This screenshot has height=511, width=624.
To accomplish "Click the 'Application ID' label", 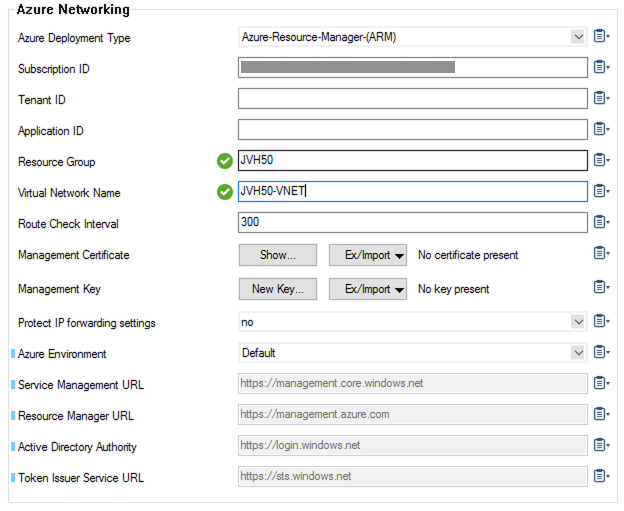I will pyautogui.click(x=51, y=131).
